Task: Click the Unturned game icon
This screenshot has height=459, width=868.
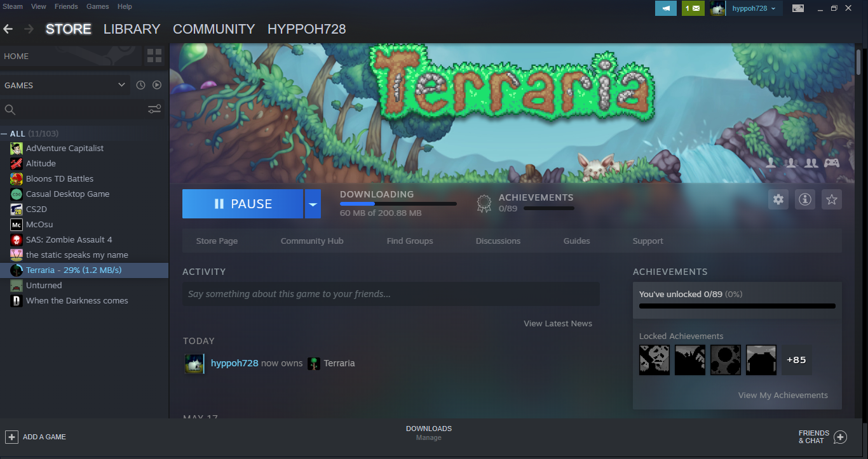Action: coord(17,286)
